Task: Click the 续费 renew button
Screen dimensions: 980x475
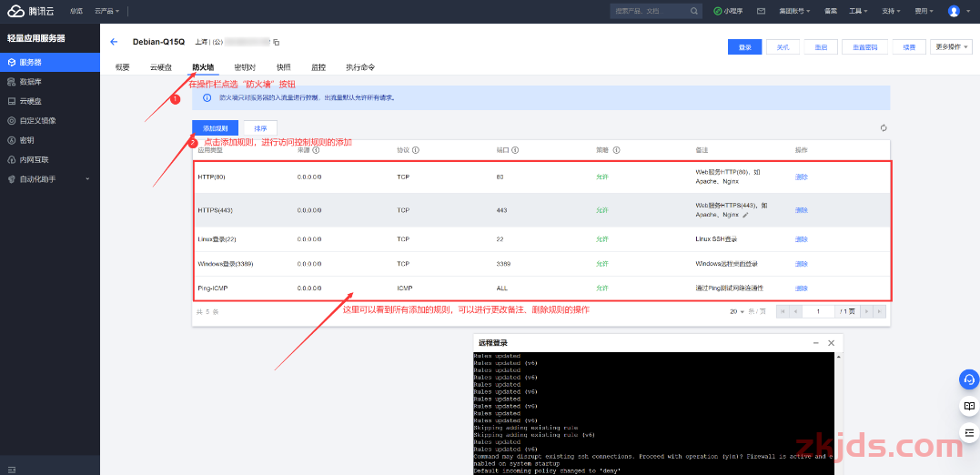Action: click(909, 47)
